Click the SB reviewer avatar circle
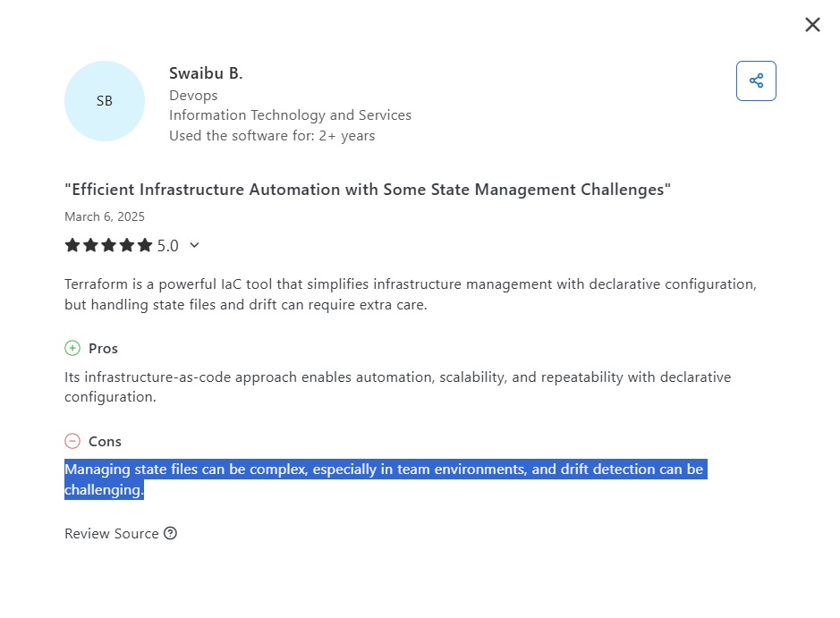This screenshot has height=618, width=840. (105, 101)
